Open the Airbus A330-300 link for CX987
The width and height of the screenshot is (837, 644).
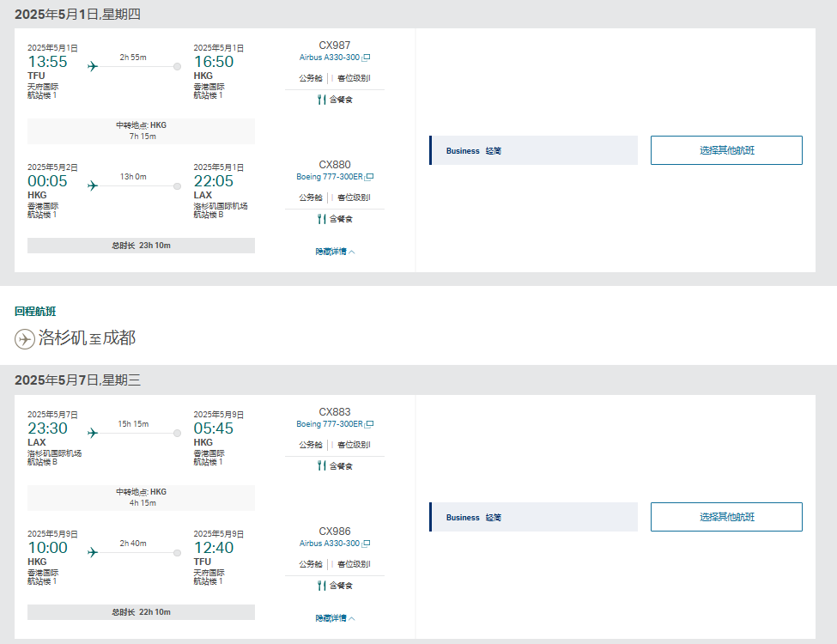329,58
